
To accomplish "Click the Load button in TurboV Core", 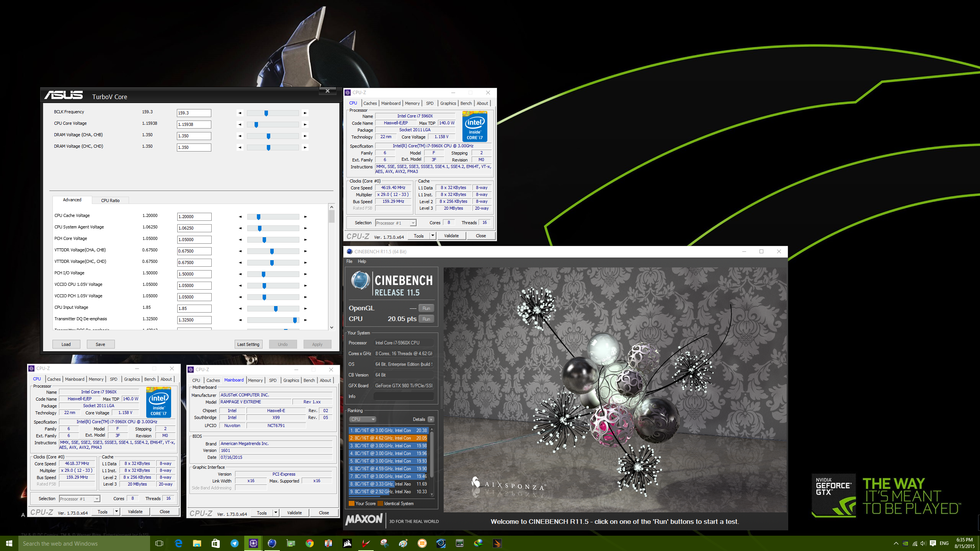I will pos(66,344).
